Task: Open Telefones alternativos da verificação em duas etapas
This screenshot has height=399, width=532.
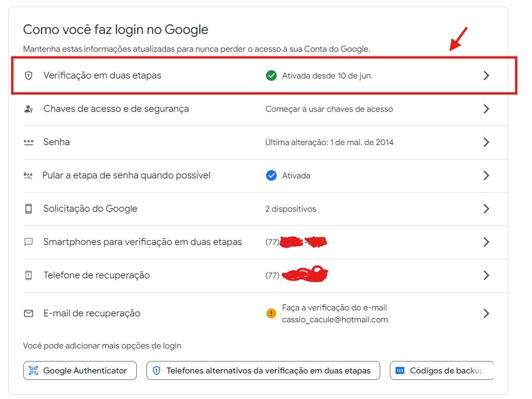Action: [x=262, y=370]
